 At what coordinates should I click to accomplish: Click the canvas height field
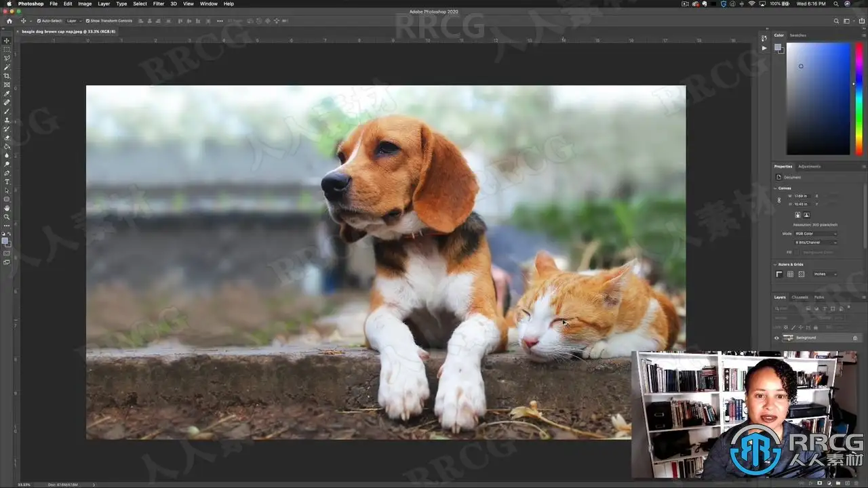tap(802, 204)
